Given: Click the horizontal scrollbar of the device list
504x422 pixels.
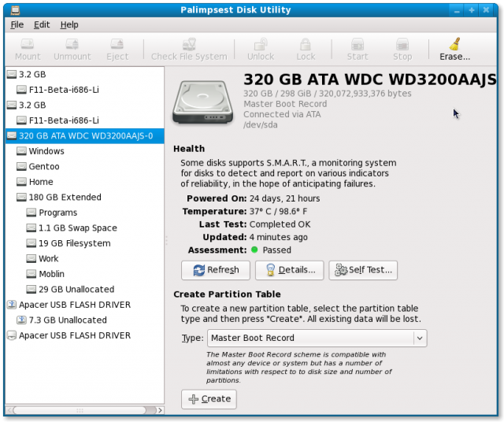Looking at the screenshot, I should click(80, 410).
